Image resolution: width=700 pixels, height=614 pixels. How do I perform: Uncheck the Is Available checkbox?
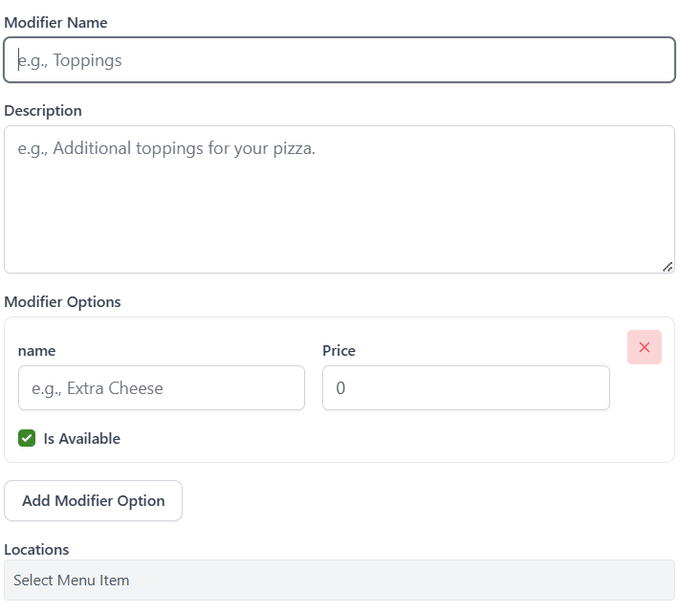27,439
